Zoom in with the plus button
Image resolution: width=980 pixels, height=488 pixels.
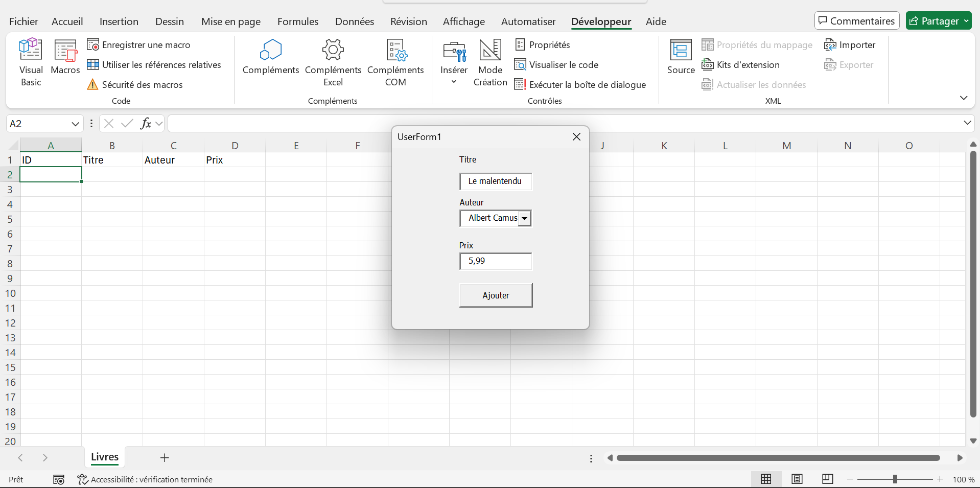coord(940,479)
